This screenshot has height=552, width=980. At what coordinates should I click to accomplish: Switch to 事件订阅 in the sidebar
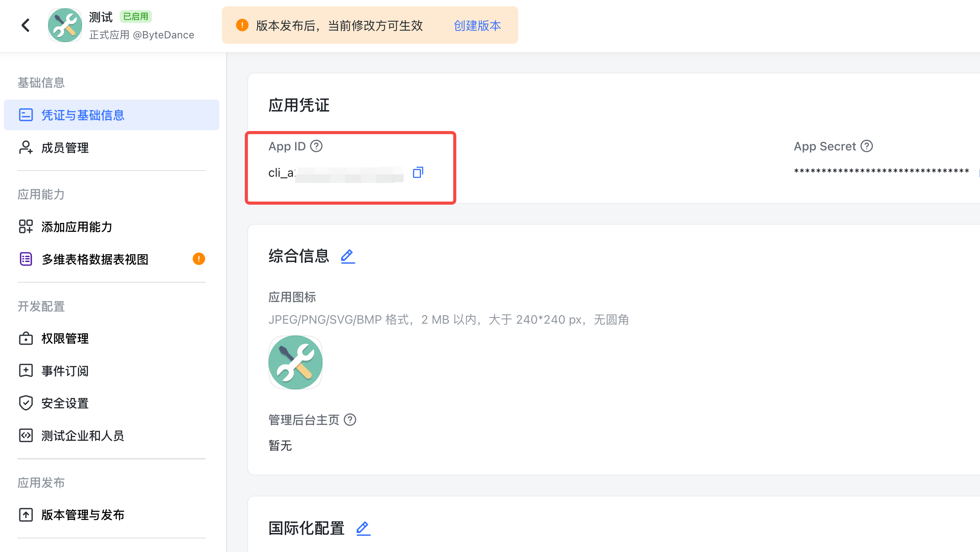[65, 371]
